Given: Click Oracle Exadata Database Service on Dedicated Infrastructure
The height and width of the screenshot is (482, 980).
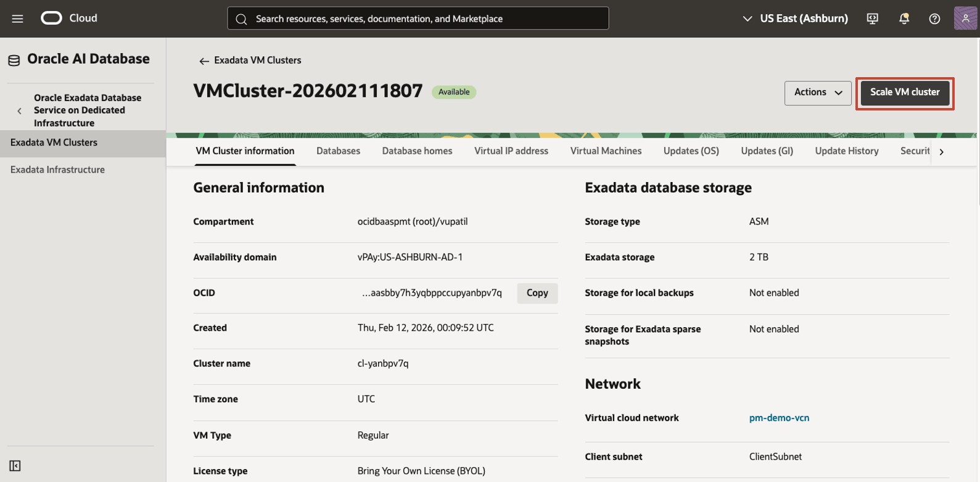Looking at the screenshot, I should (x=88, y=110).
